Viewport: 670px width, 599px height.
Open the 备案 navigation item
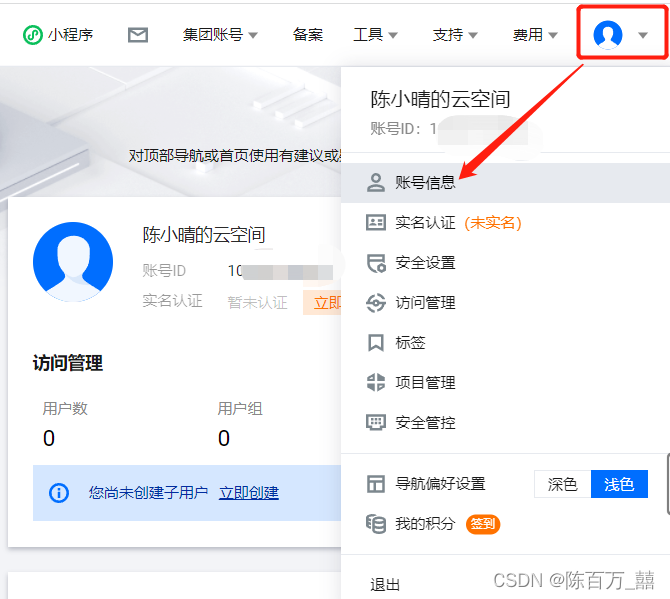[x=308, y=35]
